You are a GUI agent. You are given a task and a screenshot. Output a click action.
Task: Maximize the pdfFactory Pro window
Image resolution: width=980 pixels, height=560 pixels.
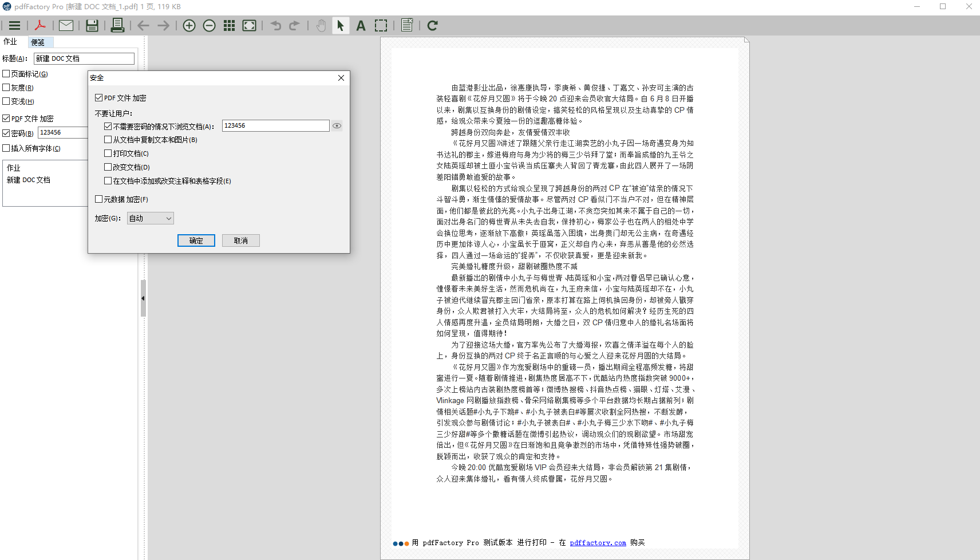943,7
